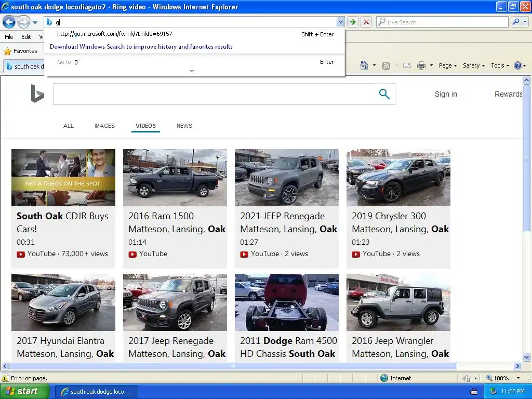This screenshot has width=532, height=399.
Task: Open the File menu
Action: point(9,37)
